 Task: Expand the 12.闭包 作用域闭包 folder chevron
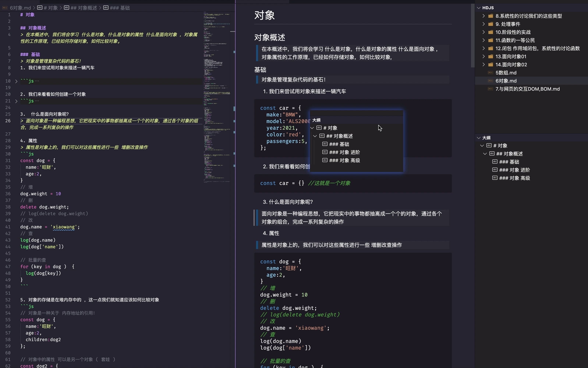(x=484, y=48)
